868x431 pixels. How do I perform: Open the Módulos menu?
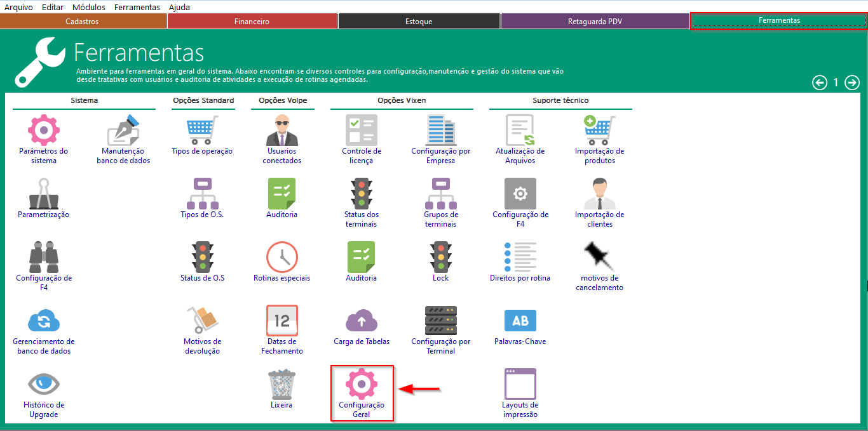(x=89, y=7)
